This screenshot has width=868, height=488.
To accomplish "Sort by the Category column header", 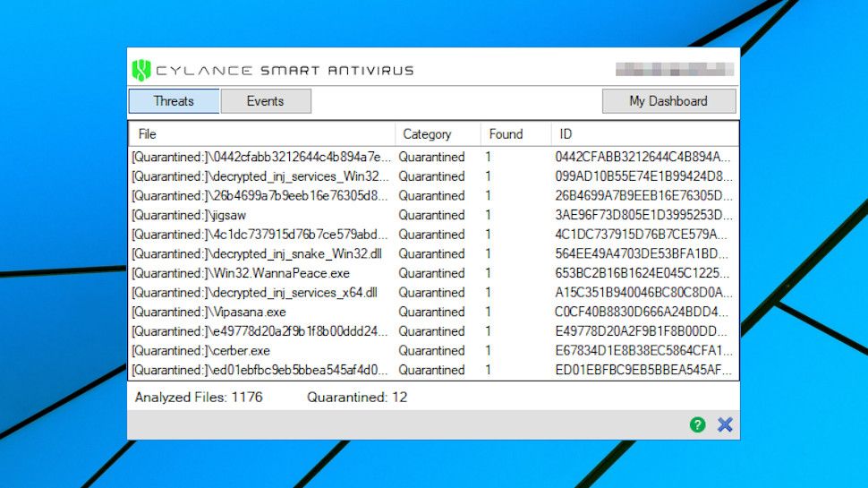I will click(438, 134).
